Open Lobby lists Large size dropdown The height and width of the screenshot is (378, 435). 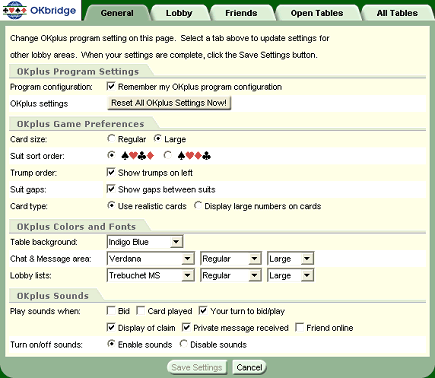point(290,275)
